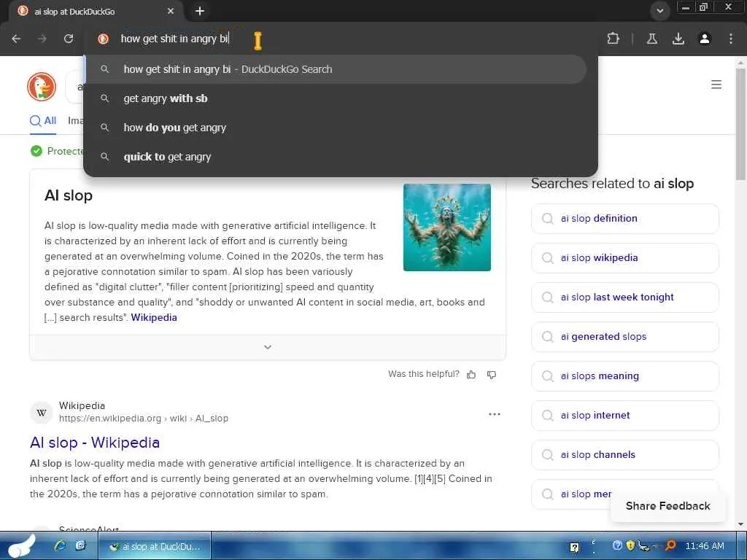This screenshot has width=747, height=560.
Task: Close the 'ai slop at DuckDuckGo' tab
Action: [x=171, y=11]
